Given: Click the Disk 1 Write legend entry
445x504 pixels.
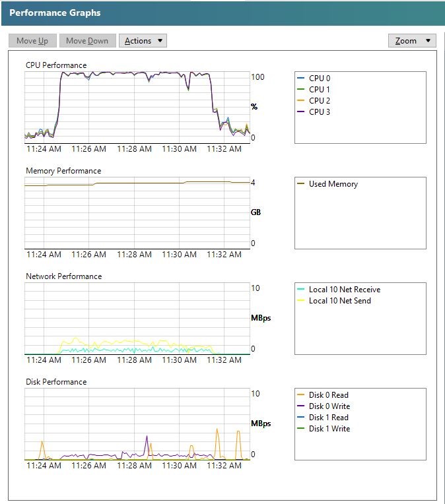Looking at the screenshot, I should (x=329, y=429).
